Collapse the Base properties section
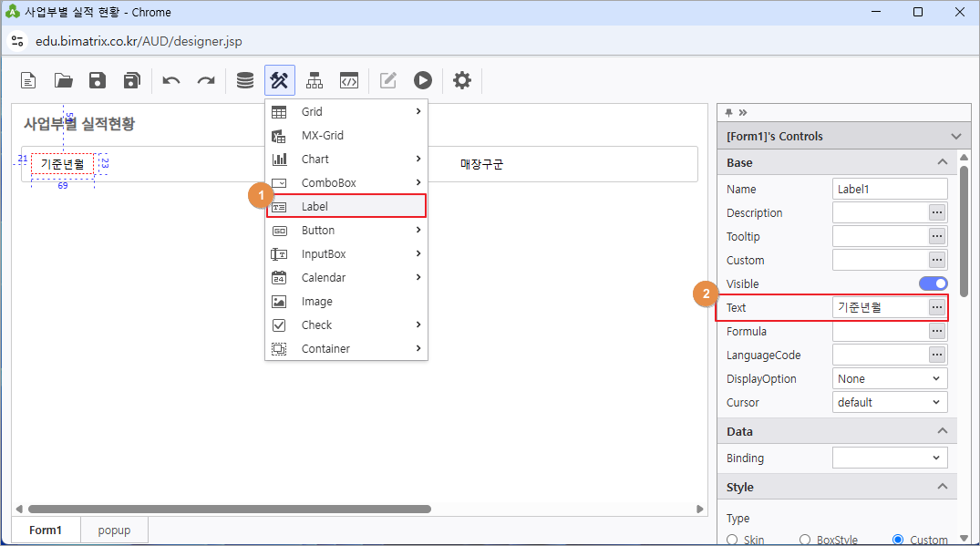The image size is (980, 546). coord(942,162)
